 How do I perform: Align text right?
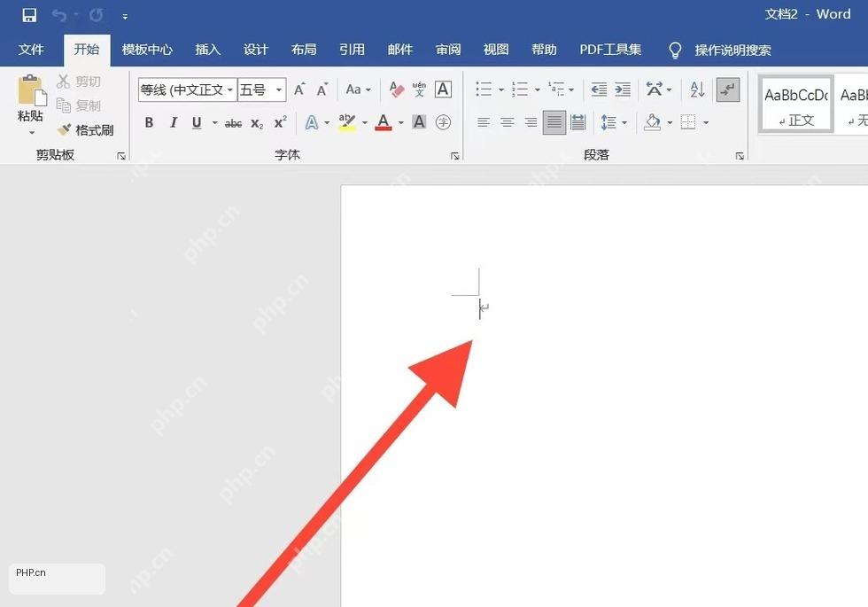click(531, 122)
